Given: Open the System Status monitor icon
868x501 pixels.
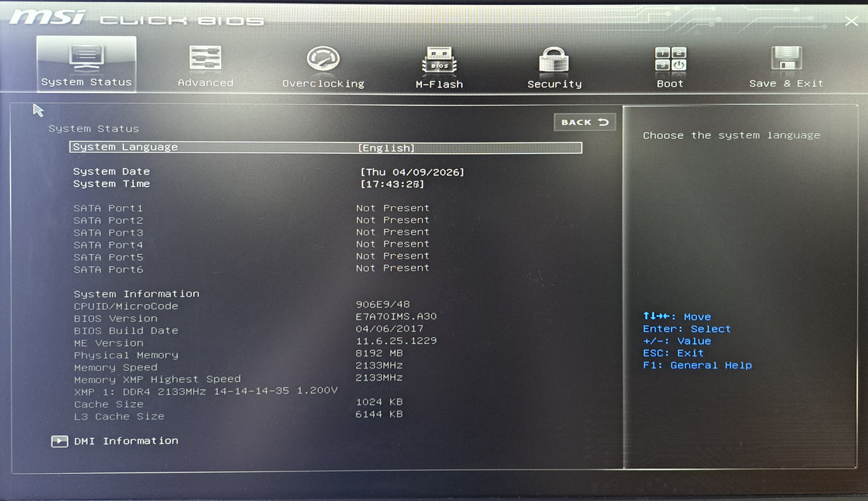Looking at the screenshot, I should [86, 58].
